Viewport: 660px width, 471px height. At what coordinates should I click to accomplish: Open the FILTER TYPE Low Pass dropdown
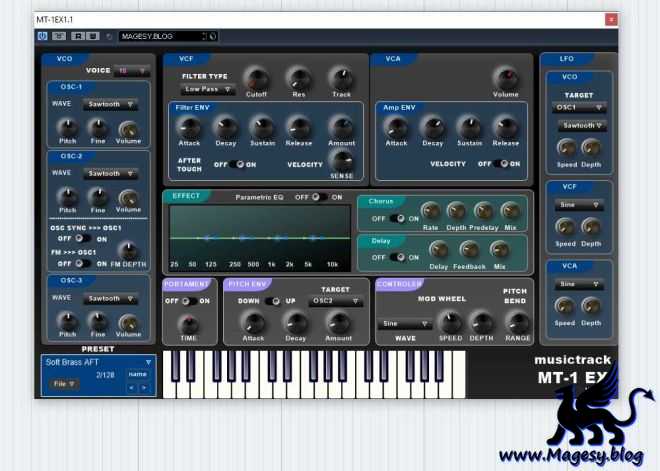(208, 89)
